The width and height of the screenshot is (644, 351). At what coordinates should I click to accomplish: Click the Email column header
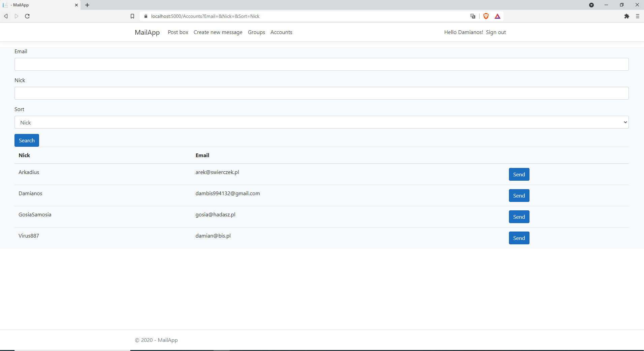coord(202,155)
